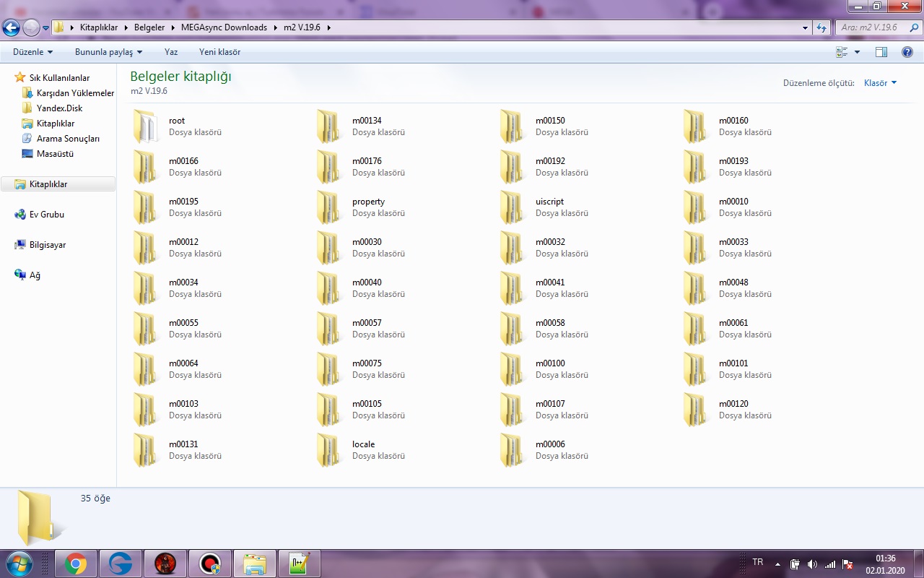Select the highlighted Kitaplıklar navigation item

click(58, 184)
